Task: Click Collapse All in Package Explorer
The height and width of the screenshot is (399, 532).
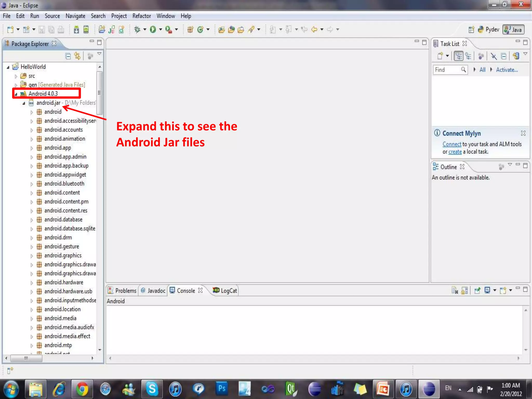Action: [x=68, y=56]
